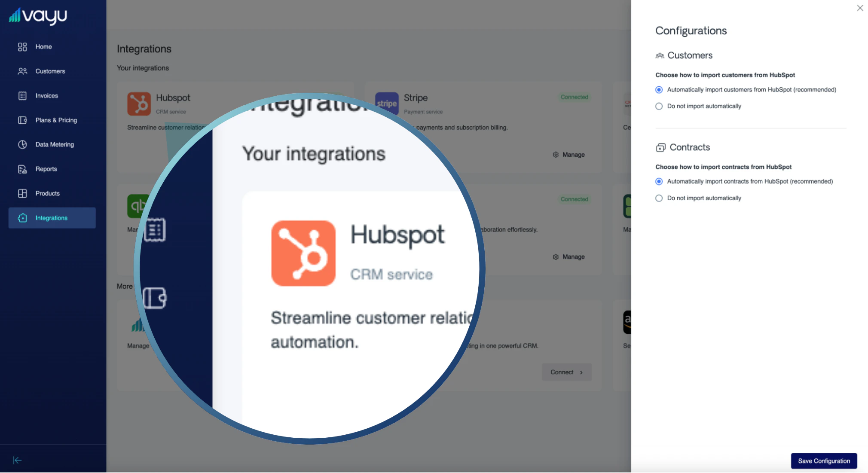
Task: Select automatically import customers from HubSpot
Action: pos(659,90)
